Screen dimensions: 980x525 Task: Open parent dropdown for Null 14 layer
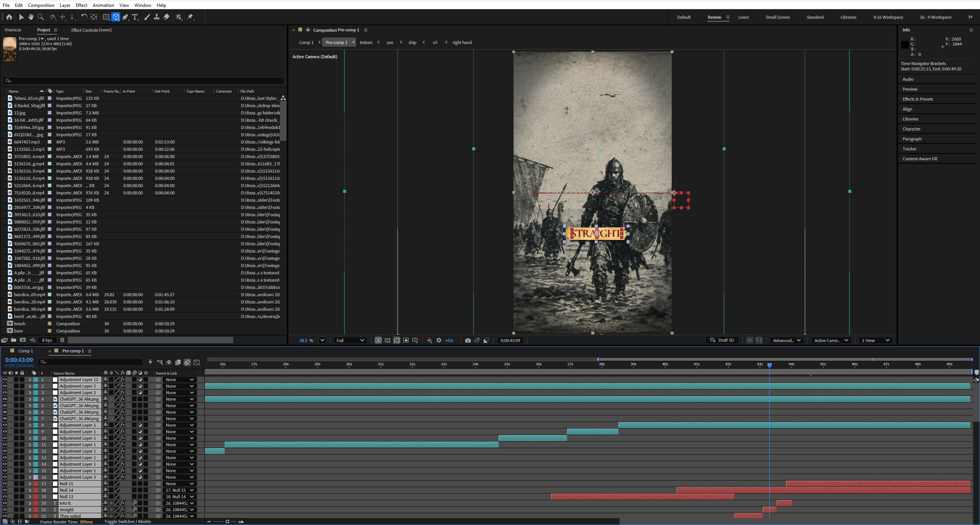click(x=180, y=490)
